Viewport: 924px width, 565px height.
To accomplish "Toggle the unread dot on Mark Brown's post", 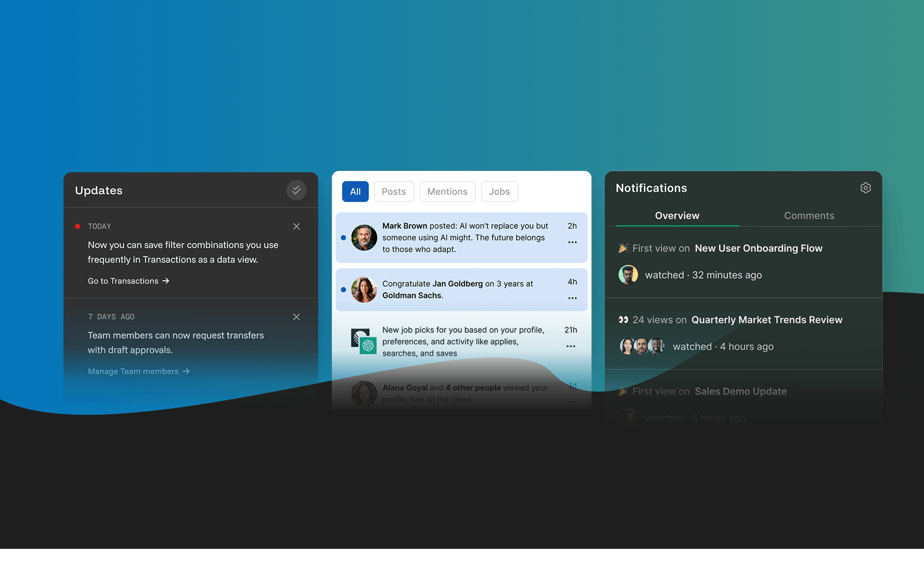I will (x=343, y=237).
